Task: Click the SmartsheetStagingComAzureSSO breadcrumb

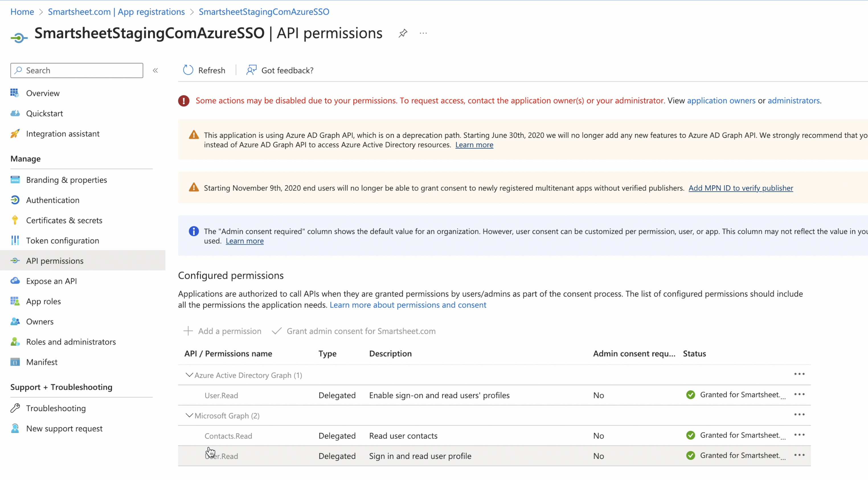Action: (x=264, y=11)
